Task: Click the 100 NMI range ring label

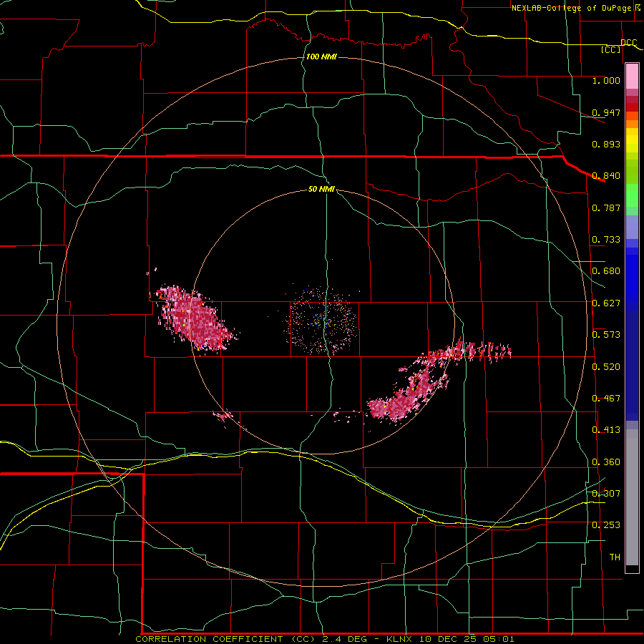Action: point(321,57)
